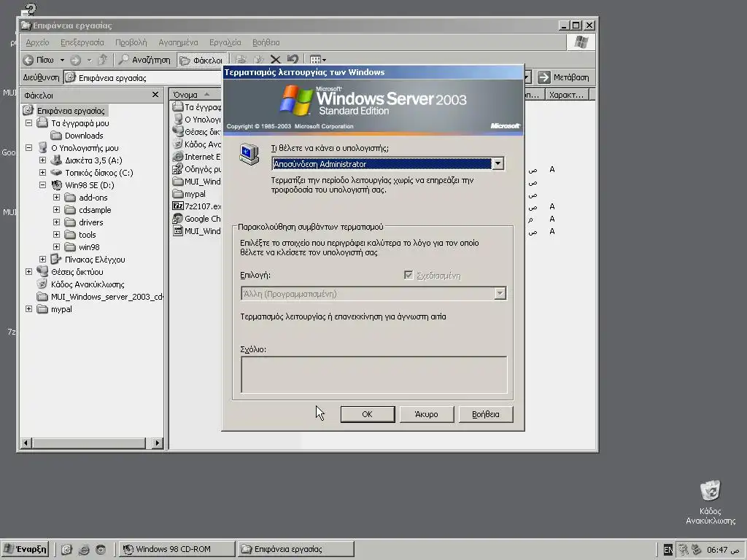Expand the drivers folder node
Screen dimensions: 747x560
pyautogui.click(x=56, y=222)
